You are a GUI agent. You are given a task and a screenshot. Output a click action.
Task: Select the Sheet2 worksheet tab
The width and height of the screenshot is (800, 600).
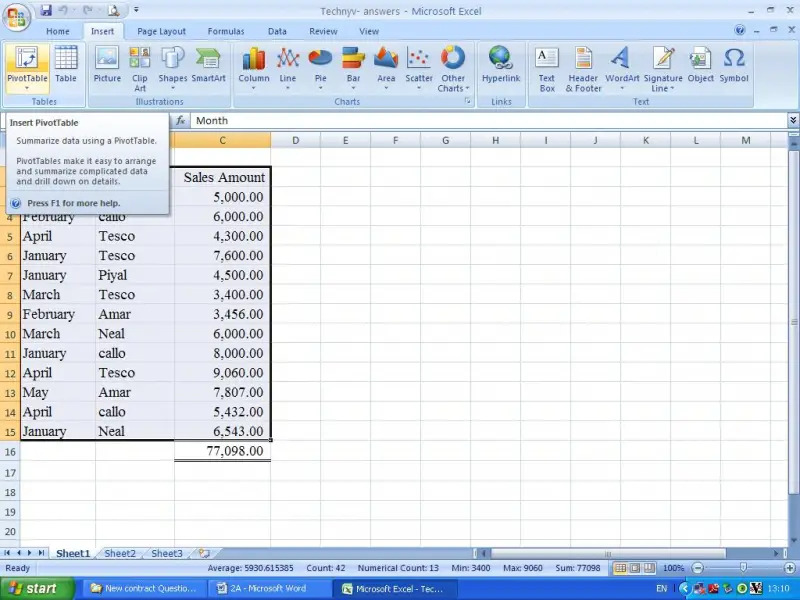pyautogui.click(x=119, y=552)
